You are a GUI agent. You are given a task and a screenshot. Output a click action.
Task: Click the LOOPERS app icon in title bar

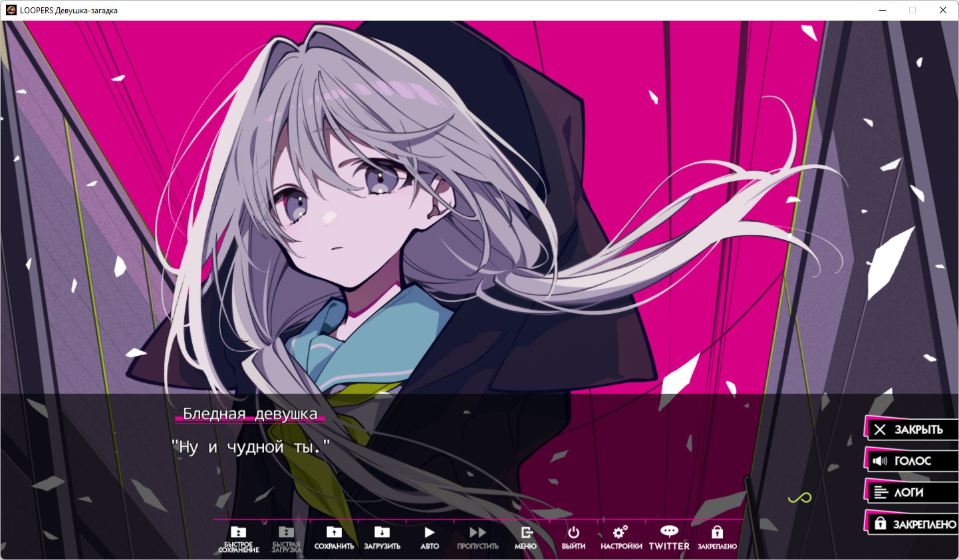click(11, 10)
